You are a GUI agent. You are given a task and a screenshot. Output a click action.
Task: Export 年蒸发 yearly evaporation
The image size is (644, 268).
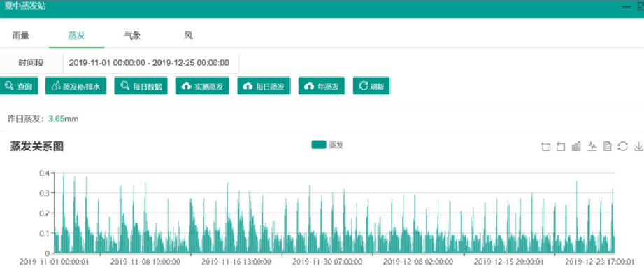321,86
